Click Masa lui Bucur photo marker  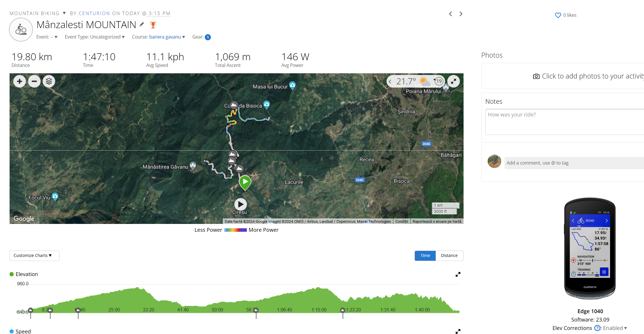(292, 86)
